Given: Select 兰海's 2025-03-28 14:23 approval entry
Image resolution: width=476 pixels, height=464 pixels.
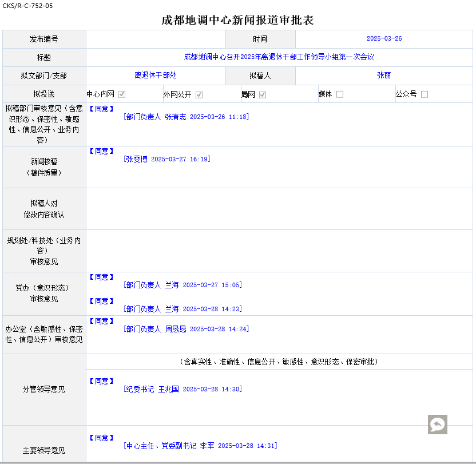Looking at the screenshot, I should click(183, 309).
